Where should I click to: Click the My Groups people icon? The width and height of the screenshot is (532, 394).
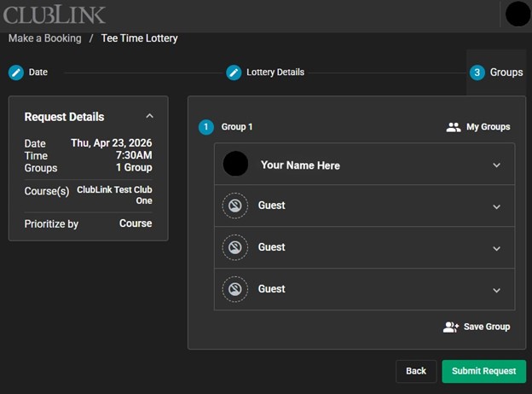click(454, 127)
